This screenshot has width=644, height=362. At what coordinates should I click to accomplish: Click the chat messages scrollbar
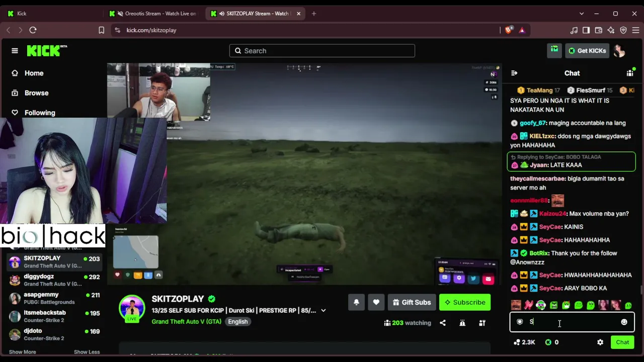641,290
